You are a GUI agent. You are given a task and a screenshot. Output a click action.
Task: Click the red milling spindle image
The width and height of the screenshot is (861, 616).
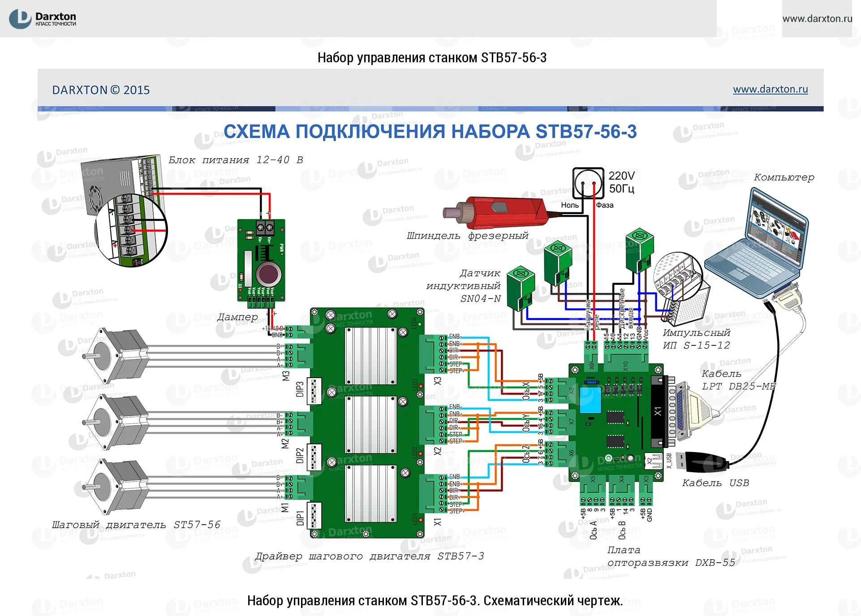tap(495, 212)
